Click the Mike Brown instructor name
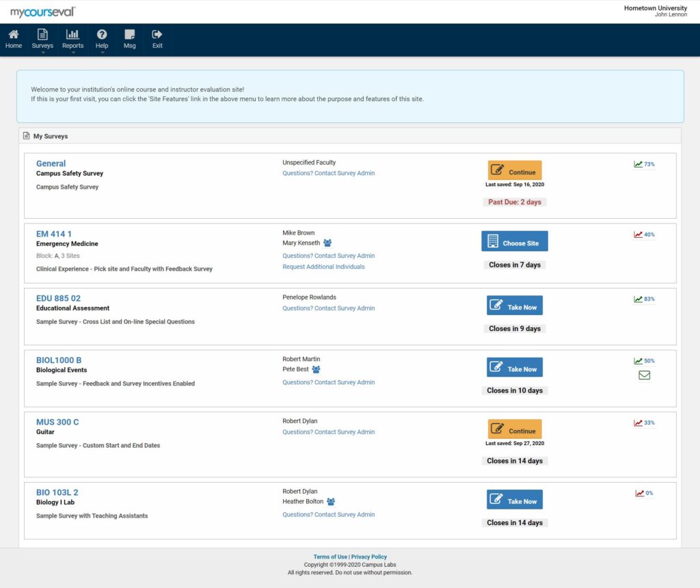The height and width of the screenshot is (588, 700). 298,233
